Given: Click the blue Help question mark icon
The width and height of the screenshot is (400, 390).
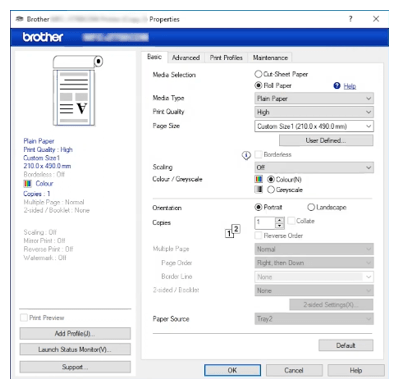Looking at the screenshot, I should [337, 86].
